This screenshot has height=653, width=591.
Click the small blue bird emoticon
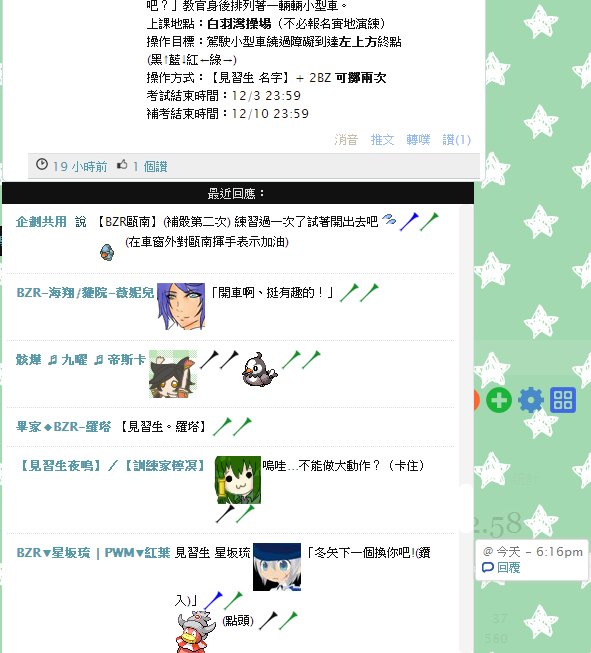click(x=107, y=252)
